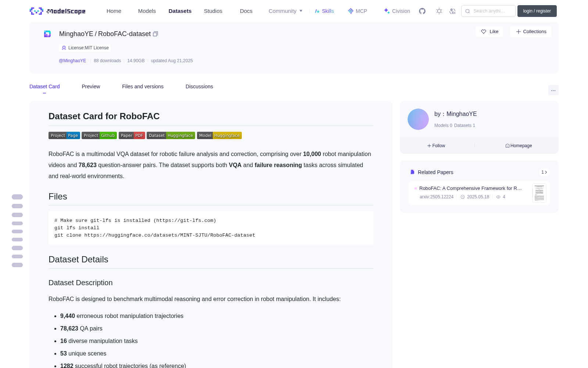Viewport: 588px width, 368px height.
Task: Click the 'Models 0' count text
Action: point(443,125)
